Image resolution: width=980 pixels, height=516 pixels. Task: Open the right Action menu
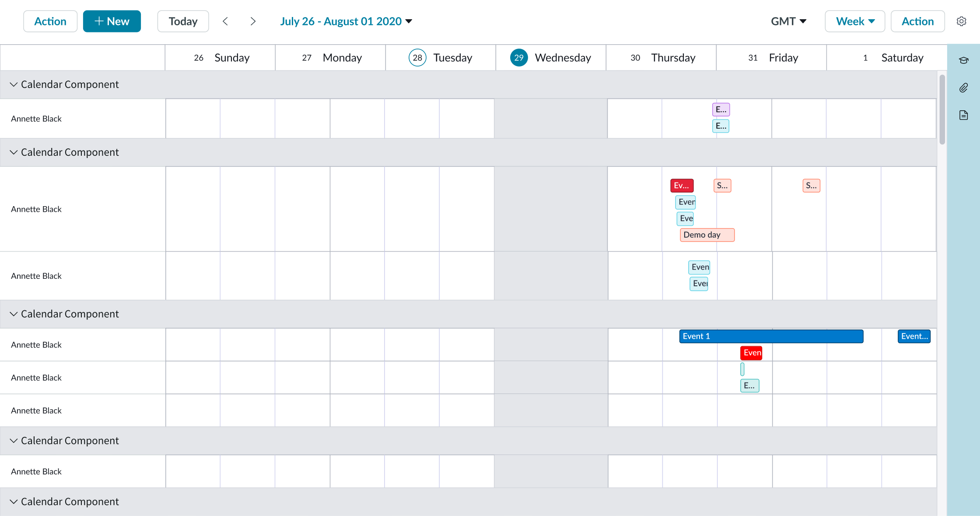click(x=917, y=21)
